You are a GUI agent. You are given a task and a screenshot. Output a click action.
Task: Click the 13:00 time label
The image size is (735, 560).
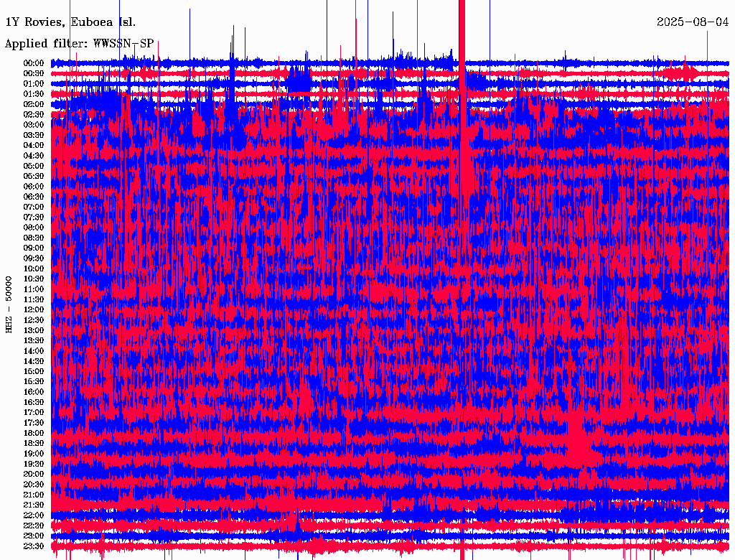click(x=34, y=330)
